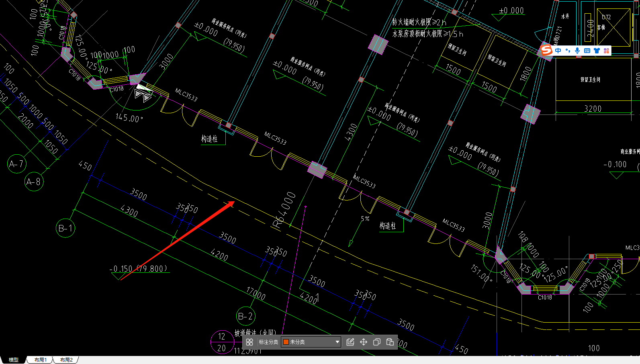Expand the 未分类 annotation category dropdown
Screen dimensions: 640x364
coord(311,342)
